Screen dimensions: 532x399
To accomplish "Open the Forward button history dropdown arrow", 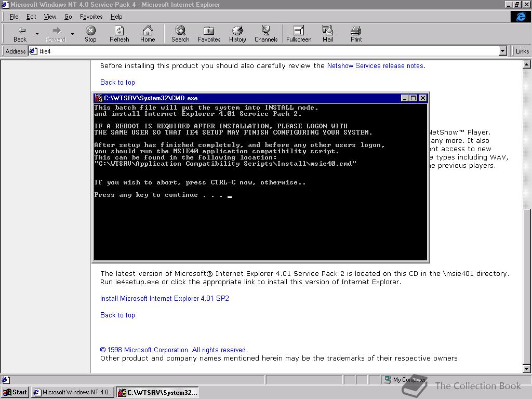I will (72, 34).
